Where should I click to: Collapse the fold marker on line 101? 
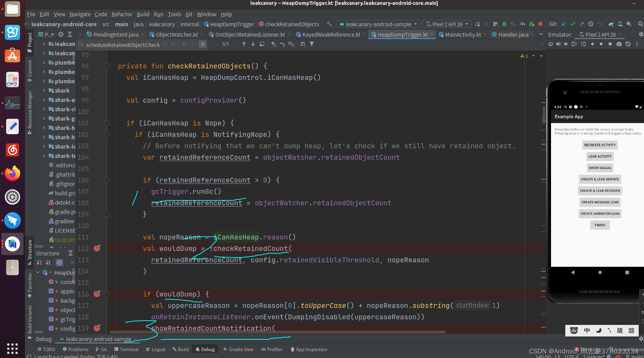pos(106,123)
